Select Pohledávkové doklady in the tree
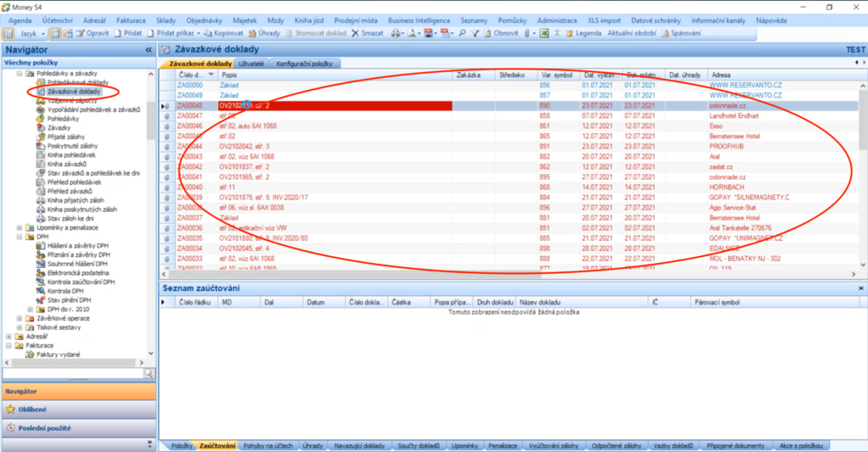The image size is (868, 452). (x=77, y=82)
